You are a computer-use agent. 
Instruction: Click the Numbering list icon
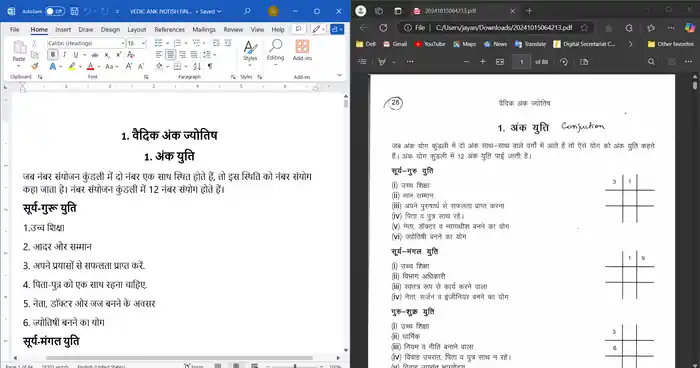(177, 43)
